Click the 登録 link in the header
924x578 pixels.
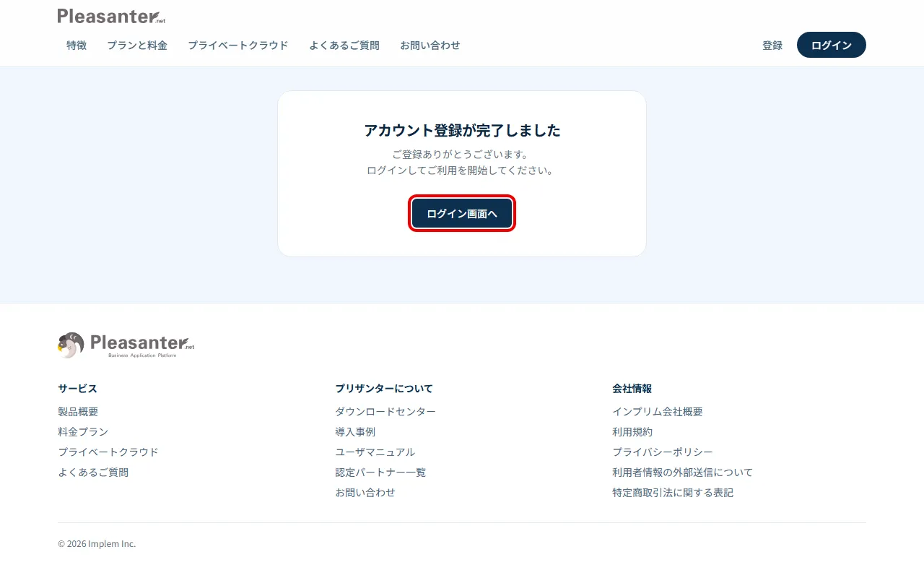(772, 45)
